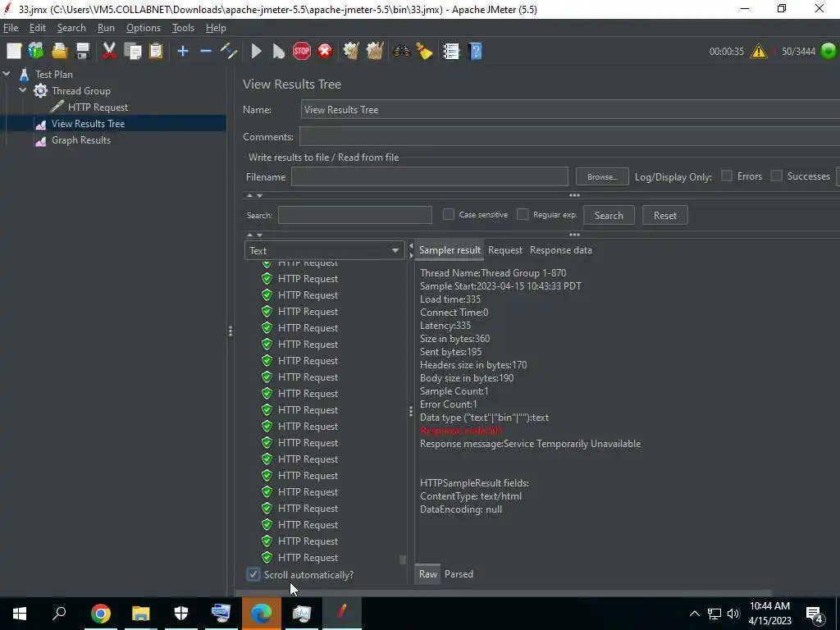Click the Shutdown red X icon

tap(325, 52)
